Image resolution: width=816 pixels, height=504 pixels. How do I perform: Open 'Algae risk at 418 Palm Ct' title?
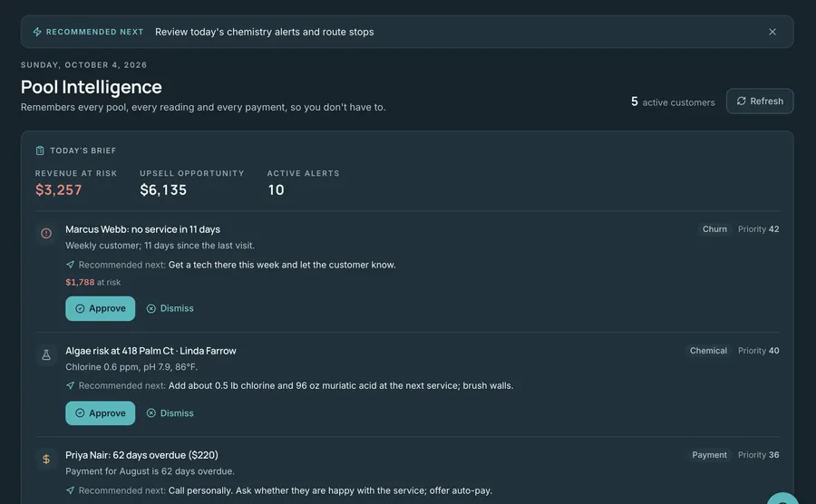[151, 351]
